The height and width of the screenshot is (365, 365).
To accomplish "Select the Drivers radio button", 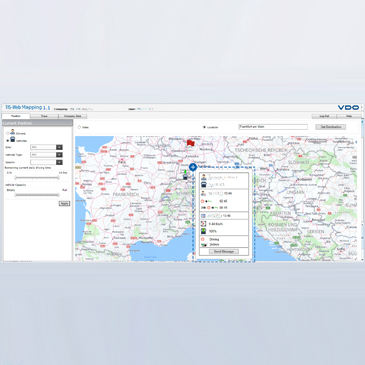I will (8, 133).
